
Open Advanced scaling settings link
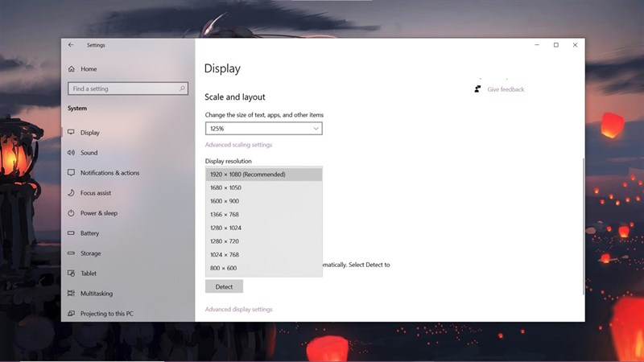click(x=238, y=145)
